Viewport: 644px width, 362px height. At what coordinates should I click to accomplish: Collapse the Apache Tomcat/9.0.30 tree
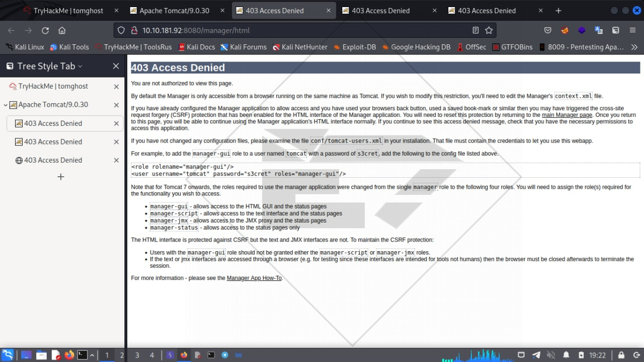tap(6, 105)
